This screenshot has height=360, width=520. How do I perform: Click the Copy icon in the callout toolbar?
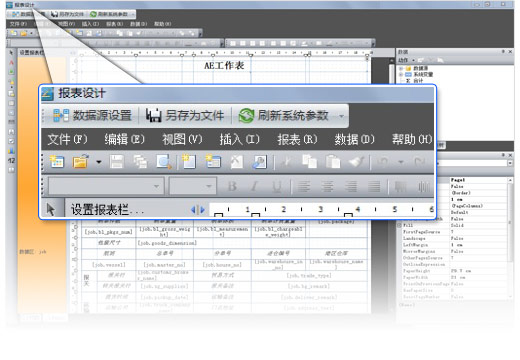pos(310,162)
